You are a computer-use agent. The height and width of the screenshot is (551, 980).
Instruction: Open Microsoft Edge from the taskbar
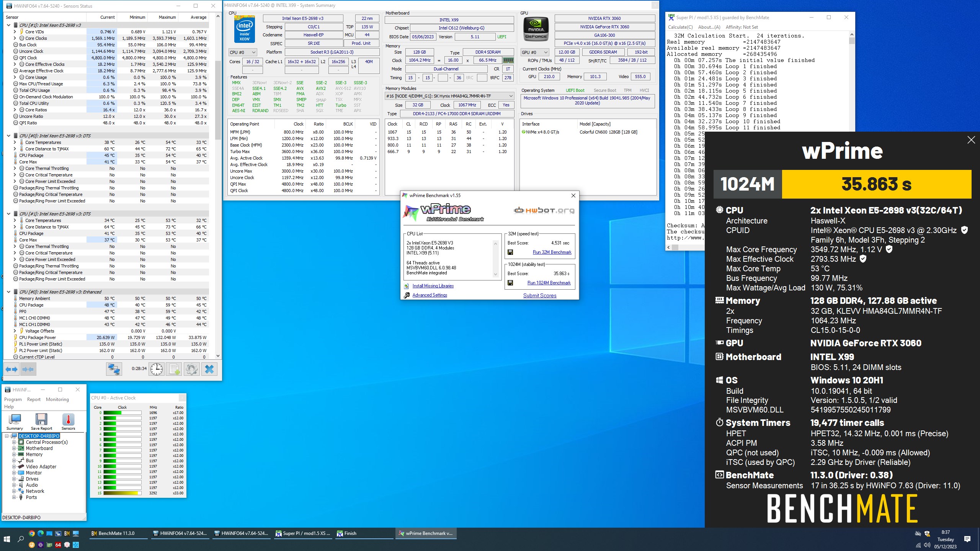click(x=41, y=533)
